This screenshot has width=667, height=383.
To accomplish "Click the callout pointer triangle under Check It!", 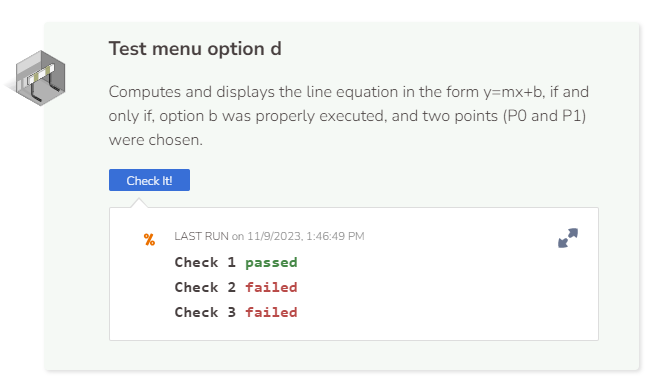I will coord(139,203).
